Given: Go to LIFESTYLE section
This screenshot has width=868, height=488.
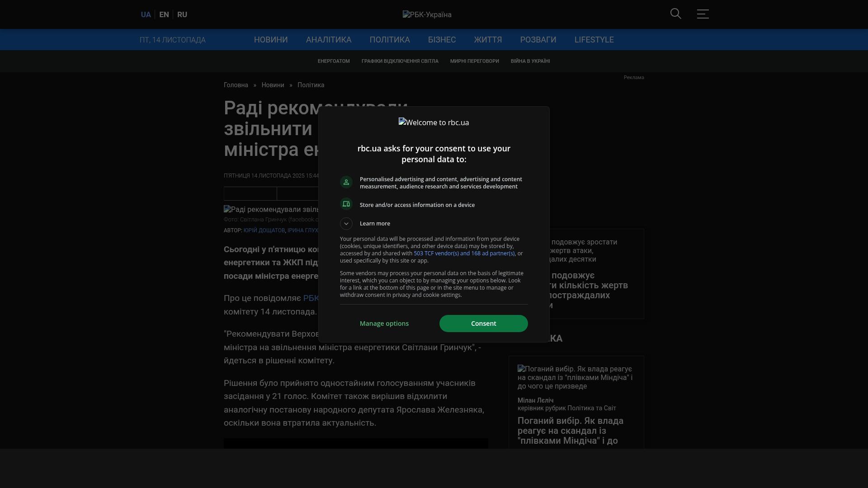Looking at the screenshot, I should pos(594,40).
